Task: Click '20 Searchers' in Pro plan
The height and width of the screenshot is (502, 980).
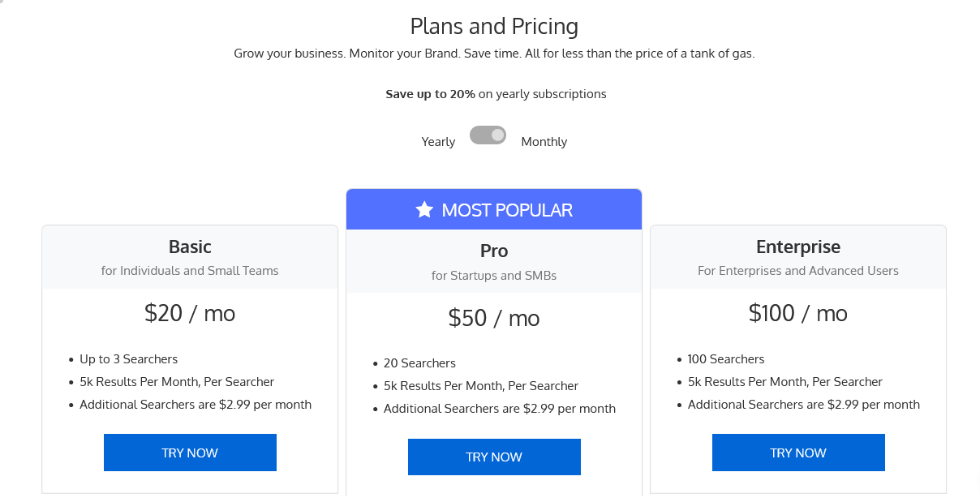Action: coord(419,363)
